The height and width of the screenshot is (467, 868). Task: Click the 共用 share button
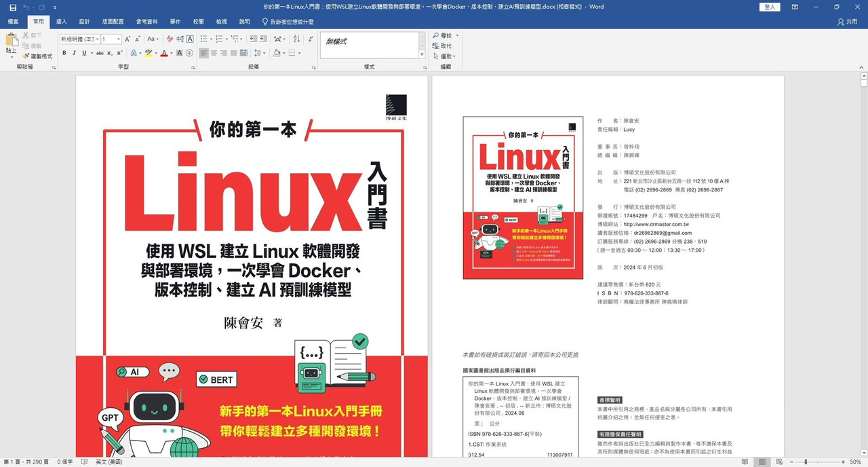tap(847, 22)
